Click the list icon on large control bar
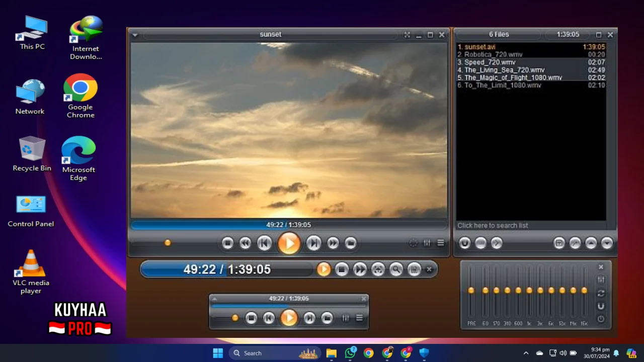Viewport: 644px width, 362px height. (414, 269)
